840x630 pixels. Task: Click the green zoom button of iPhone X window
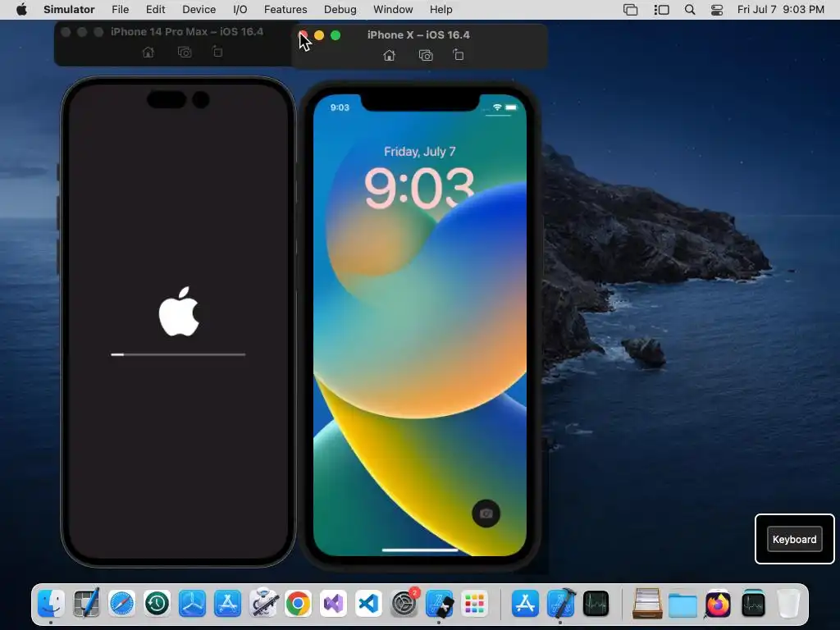[x=336, y=35]
